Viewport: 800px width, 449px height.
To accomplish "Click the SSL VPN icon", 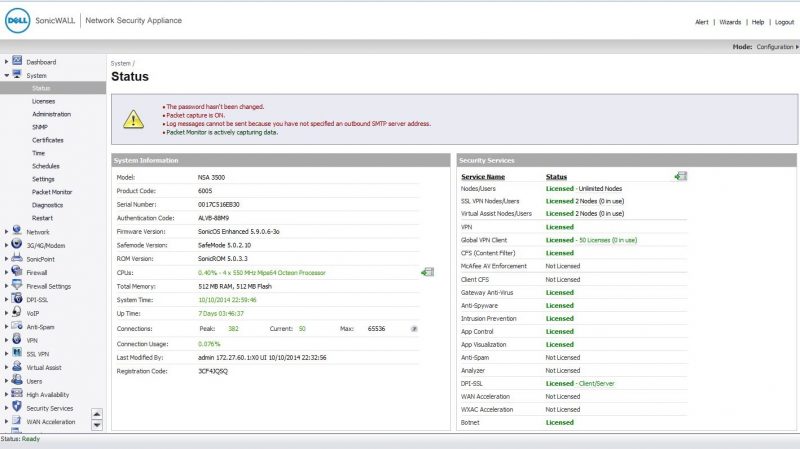I will click(x=17, y=353).
